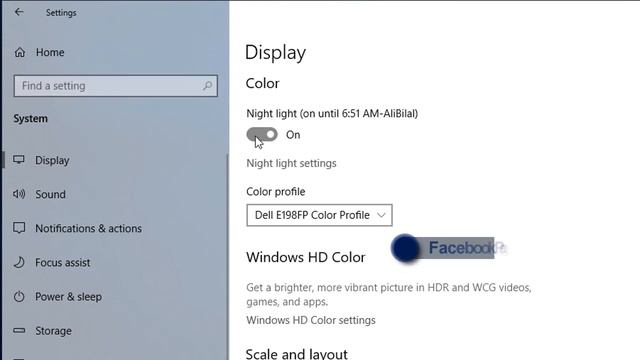Click the 'Scale and layout' heading
Screen dimensions: 640x360
pyautogui.click(x=297, y=353)
